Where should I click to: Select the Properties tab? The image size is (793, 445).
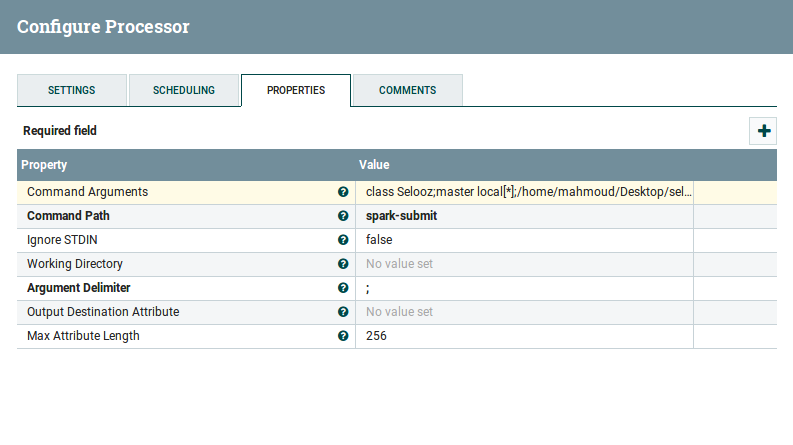click(x=296, y=90)
